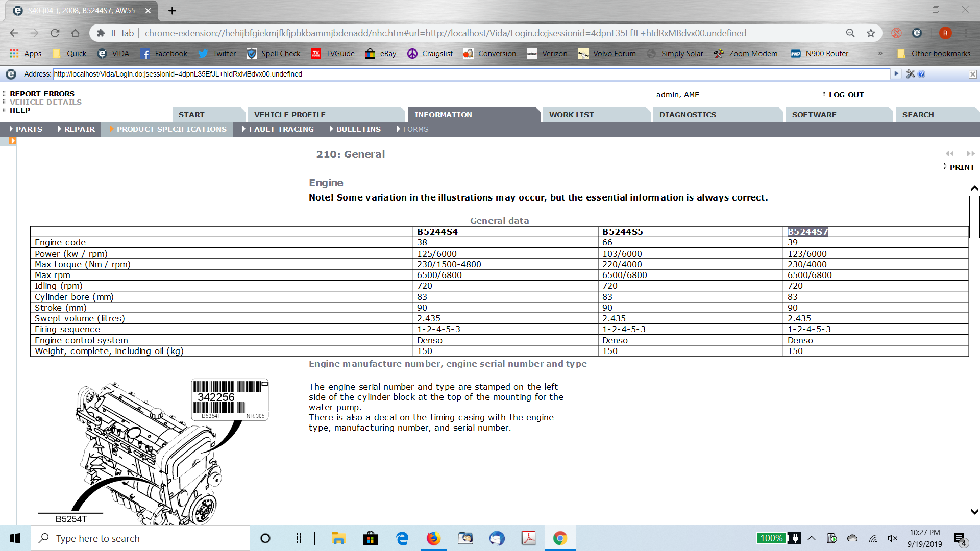This screenshot has width=980, height=551.
Task: Switch to the VEHICLE PROFILE tab
Action: pyautogui.click(x=289, y=115)
